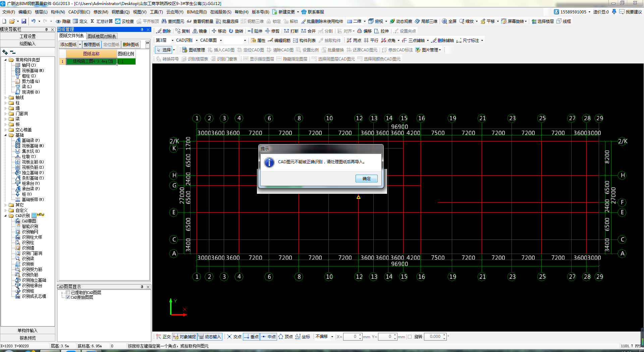Start 动态观察 orbit view
The image size is (644, 352).
pos(401,21)
